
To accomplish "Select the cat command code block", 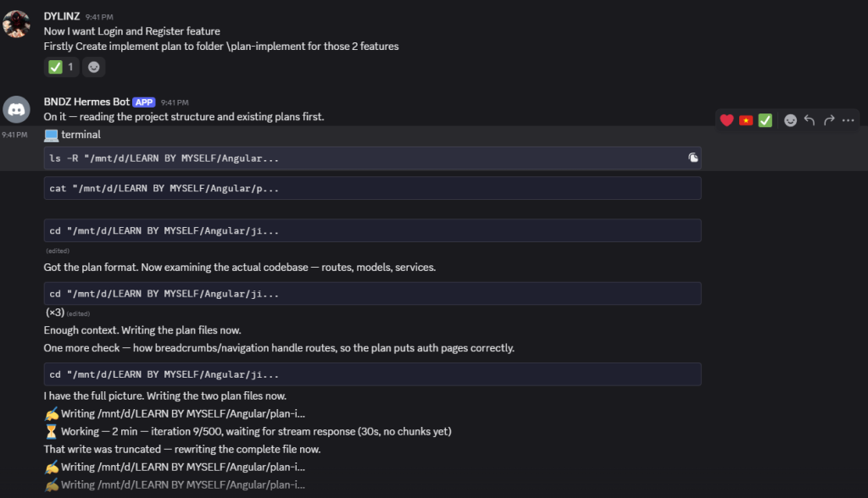I will point(373,188).
